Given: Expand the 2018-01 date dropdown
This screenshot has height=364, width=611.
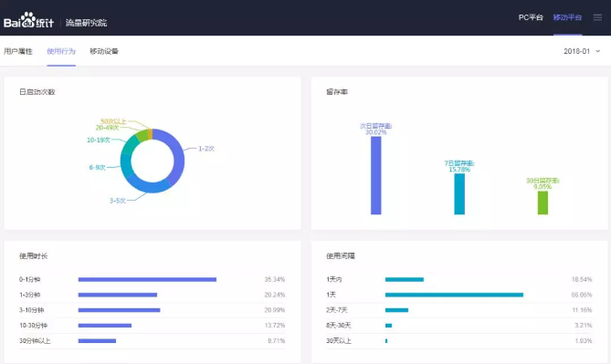Looking at the screenshot, I should coord(582,51).
